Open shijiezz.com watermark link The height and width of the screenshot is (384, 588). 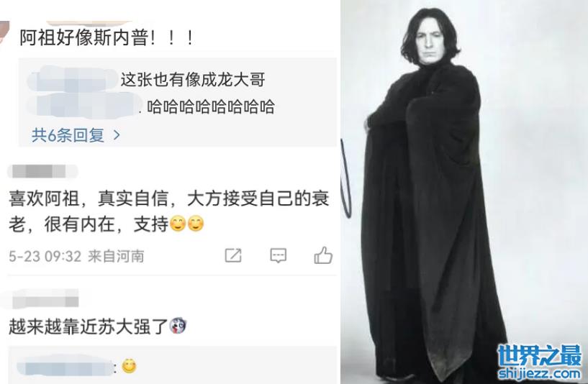(x=539, y=373)
